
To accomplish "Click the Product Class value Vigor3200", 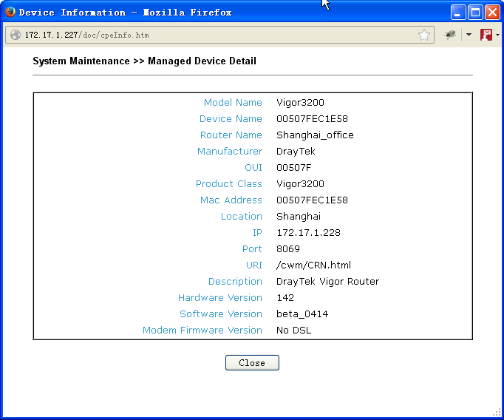I will (300, 183).
